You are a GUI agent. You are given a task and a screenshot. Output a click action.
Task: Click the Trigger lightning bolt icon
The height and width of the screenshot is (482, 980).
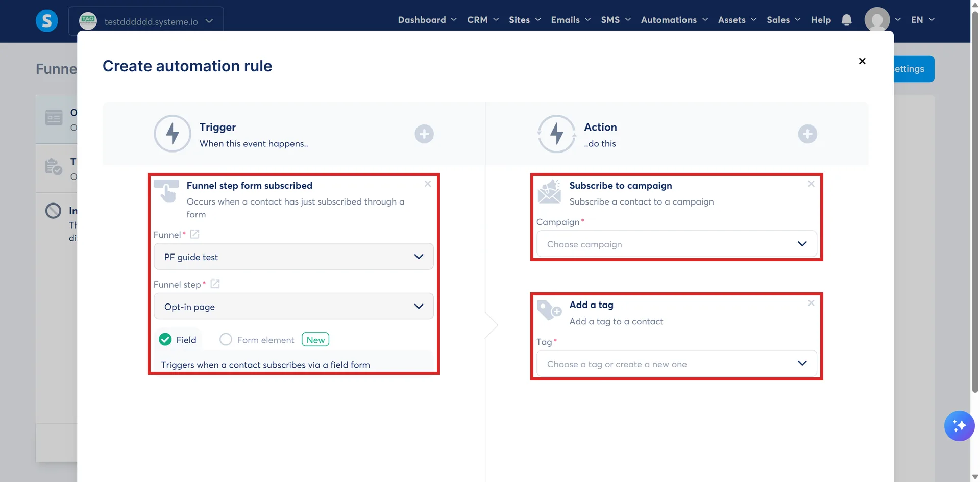pos(173,134)
